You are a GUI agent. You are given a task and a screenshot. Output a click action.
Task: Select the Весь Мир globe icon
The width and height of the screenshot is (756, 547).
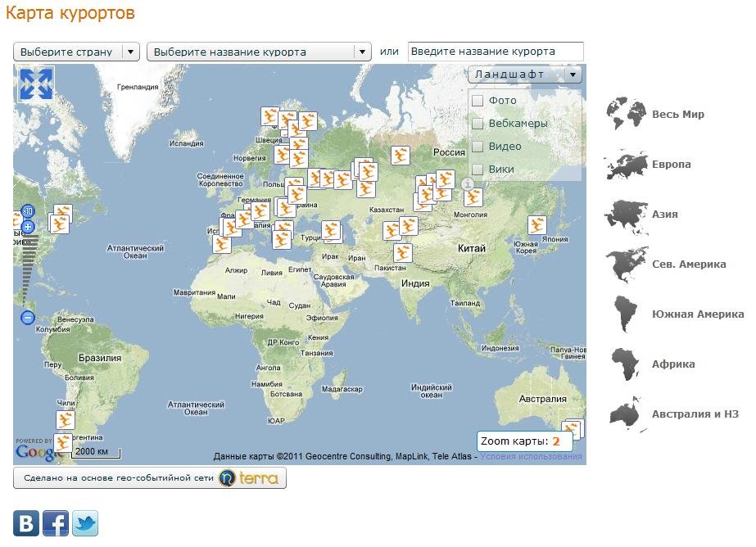[626, 114]
